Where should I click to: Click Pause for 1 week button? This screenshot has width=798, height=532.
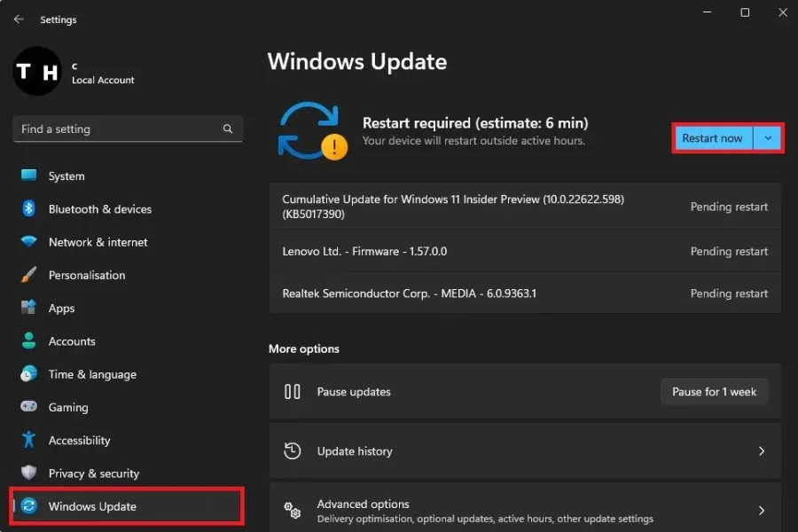714,392
